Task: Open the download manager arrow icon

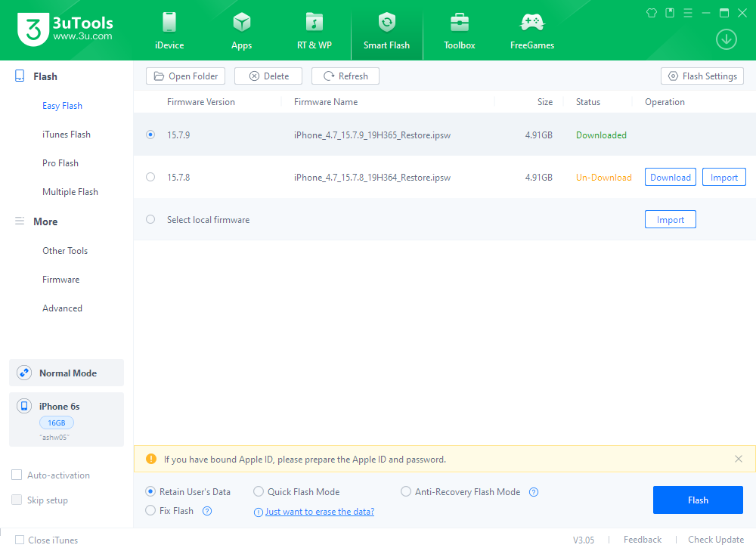Action: click(x=726, y=39)
